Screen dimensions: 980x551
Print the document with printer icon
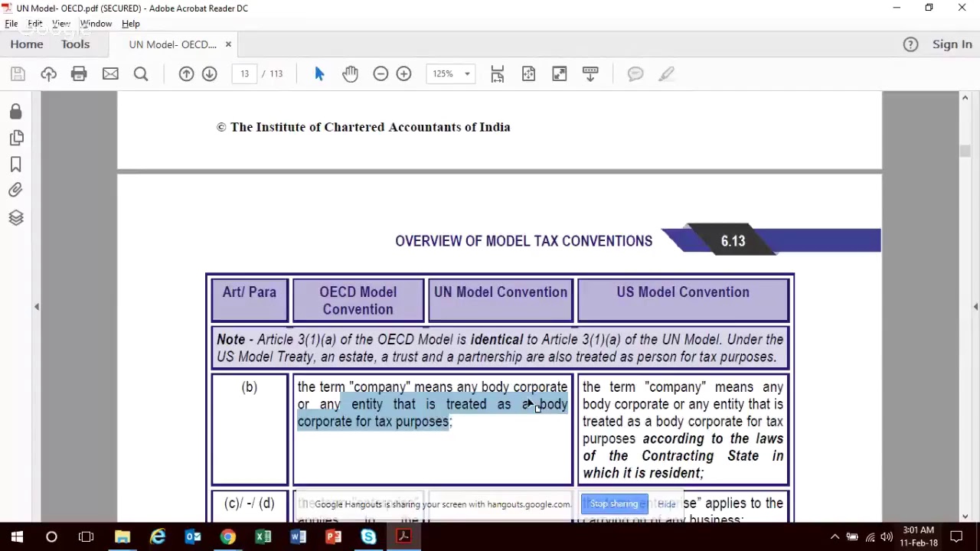point(79,73)
